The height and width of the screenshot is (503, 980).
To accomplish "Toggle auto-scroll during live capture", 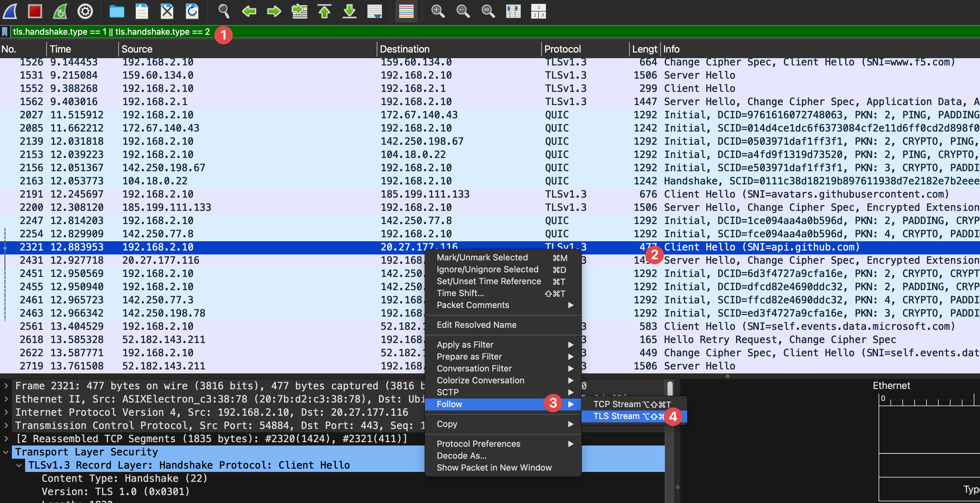I will point(374,12).
